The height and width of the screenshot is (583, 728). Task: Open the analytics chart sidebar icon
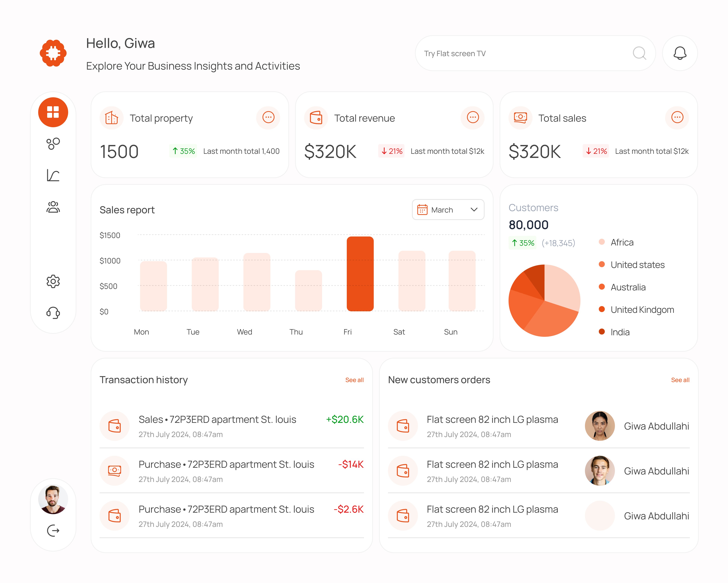coord(53,175)
